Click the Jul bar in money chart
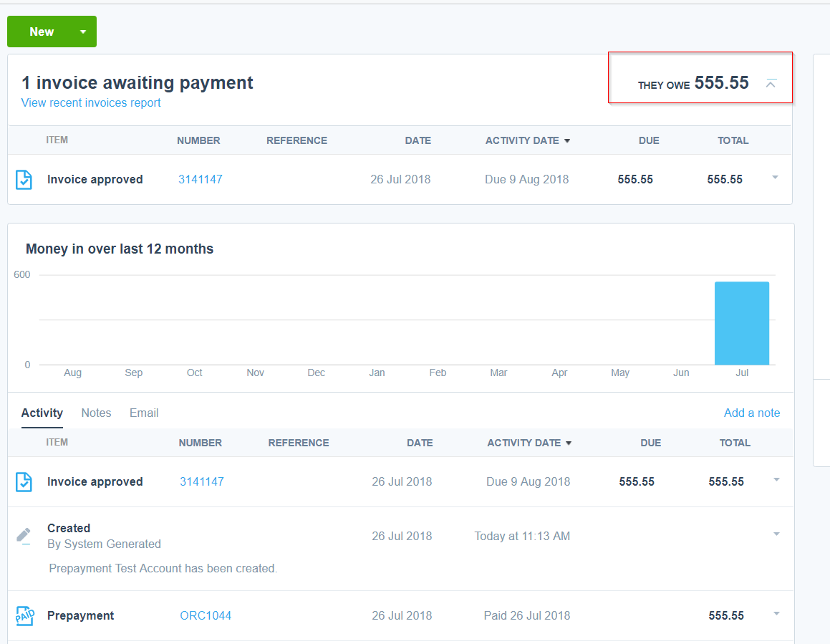The width and height of the screenshot is (830, 644). click(741, 324)
